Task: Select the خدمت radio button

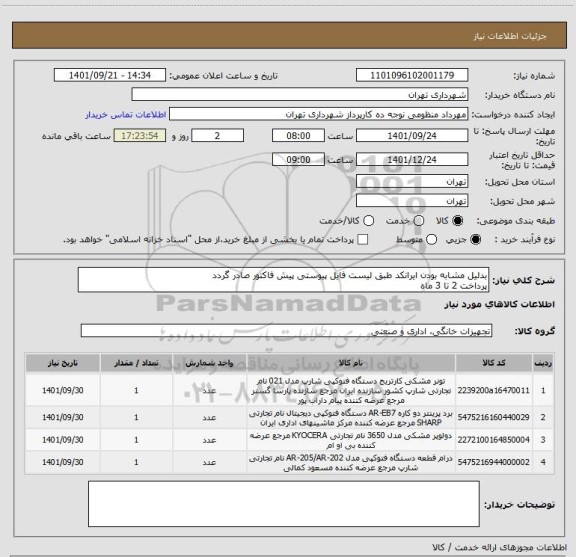Action: (x=419, y=221)
